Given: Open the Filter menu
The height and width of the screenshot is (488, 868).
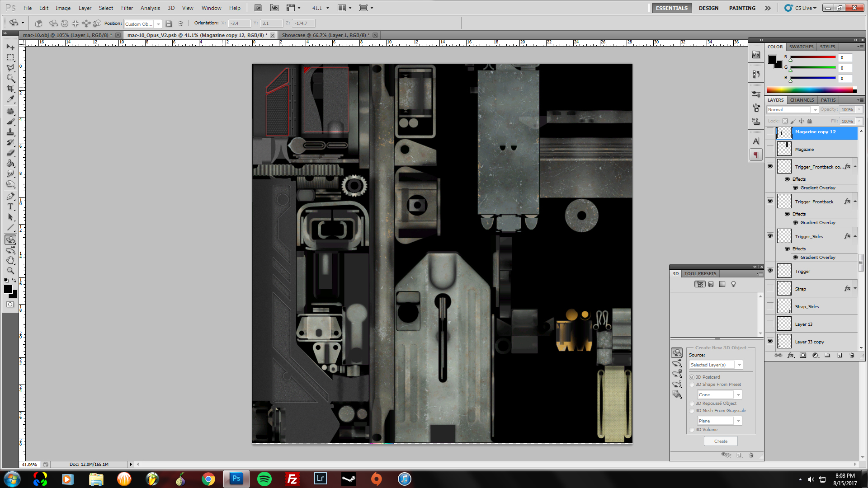Looking at the screenshot, I should 127,8.
